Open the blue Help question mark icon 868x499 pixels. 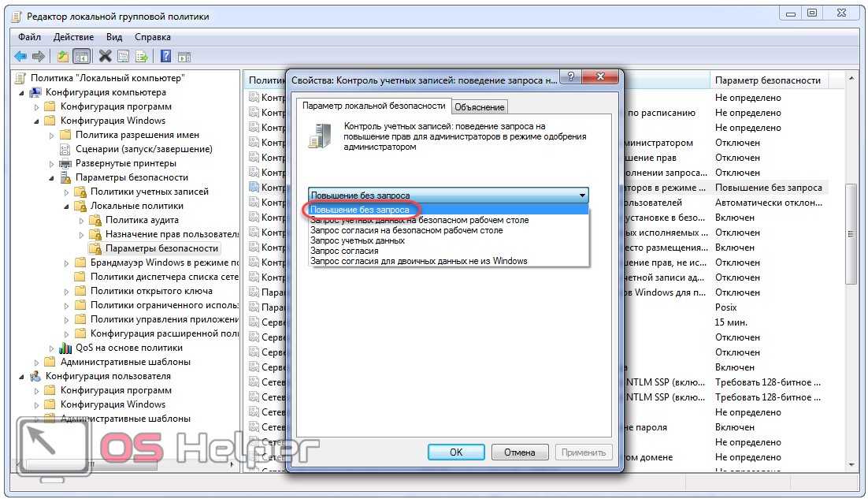pos(165,56)
